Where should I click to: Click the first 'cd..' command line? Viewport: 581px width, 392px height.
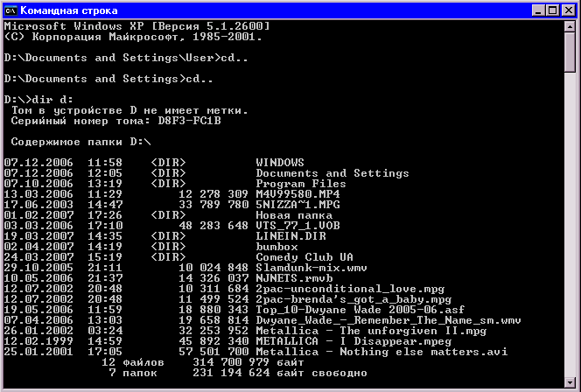click(126, 58)
